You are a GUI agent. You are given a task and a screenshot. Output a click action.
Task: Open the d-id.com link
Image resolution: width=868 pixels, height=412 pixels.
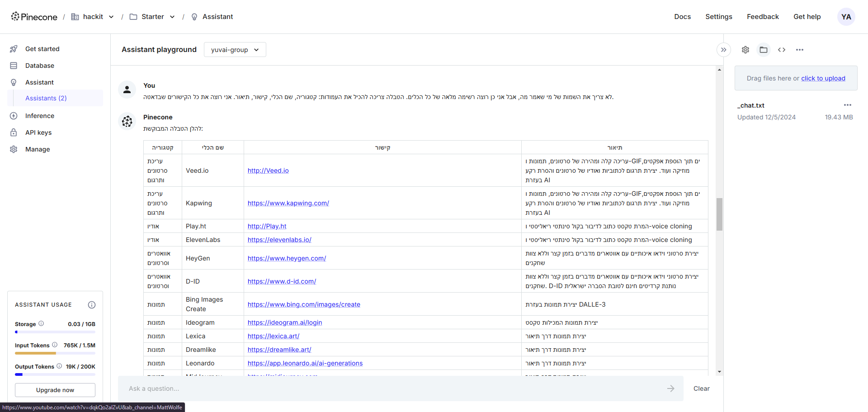282,281
